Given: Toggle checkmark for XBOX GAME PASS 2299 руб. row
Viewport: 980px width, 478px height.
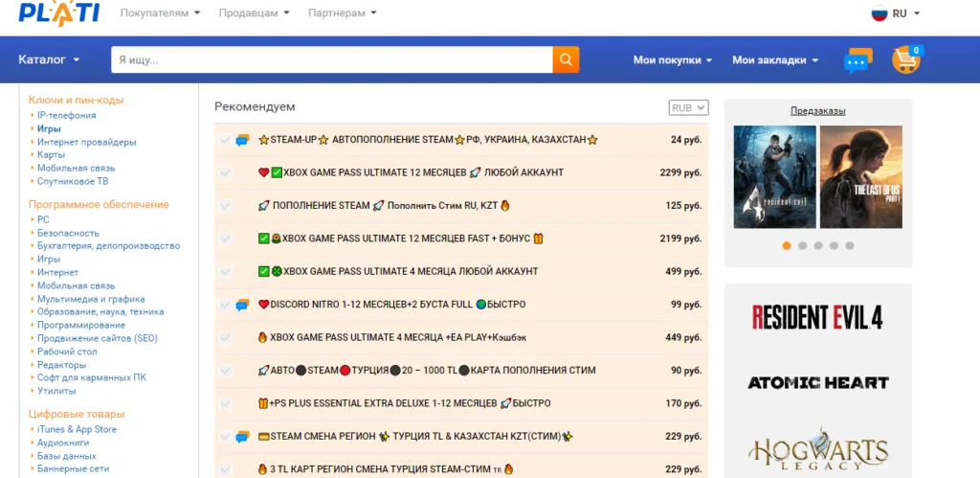Looking at the screenshot, I should tap(225, 172).
